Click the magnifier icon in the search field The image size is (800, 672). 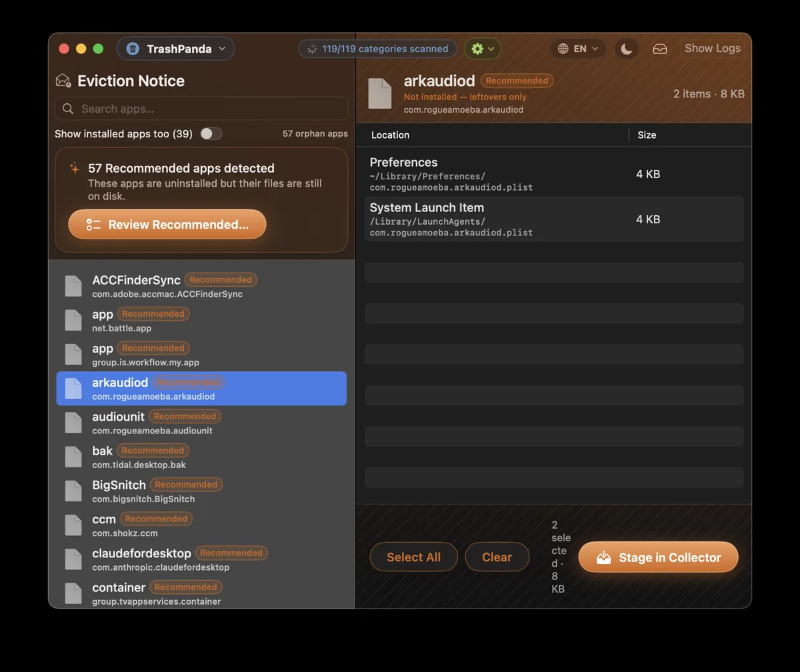pyautogui.click(x=68, y=109)
